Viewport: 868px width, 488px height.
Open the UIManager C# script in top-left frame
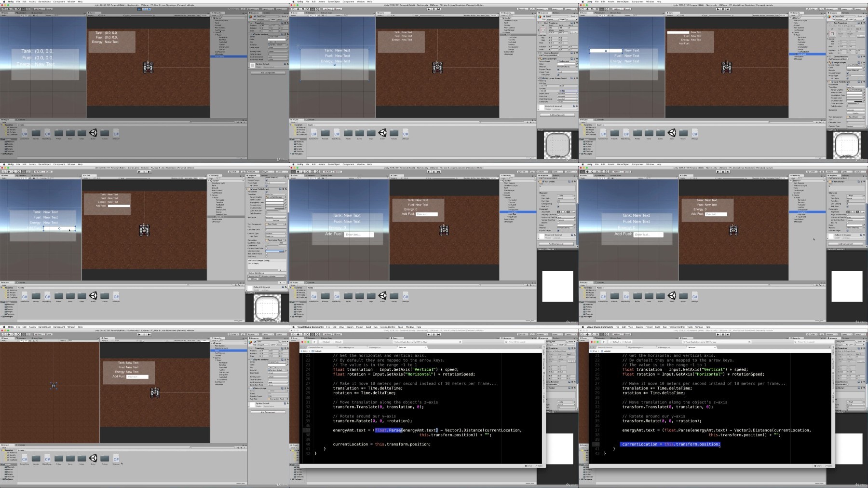point(116,133)
